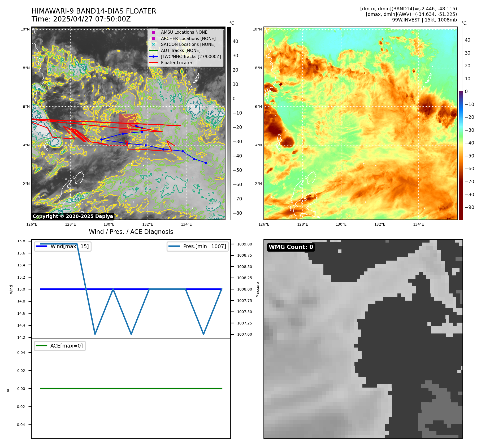This screenshot has height=448, width=481.
Task: Click the magenta square beside AMSU Locations
Action: (153, 32)
